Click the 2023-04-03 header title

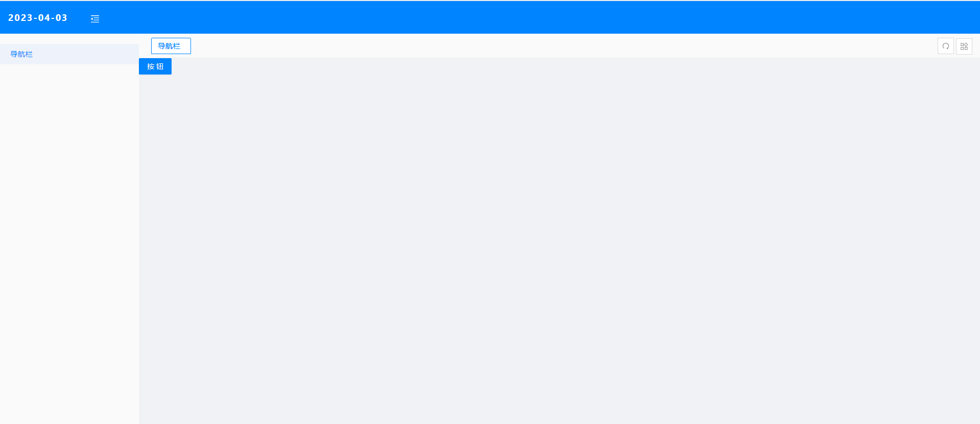(38, 18)
